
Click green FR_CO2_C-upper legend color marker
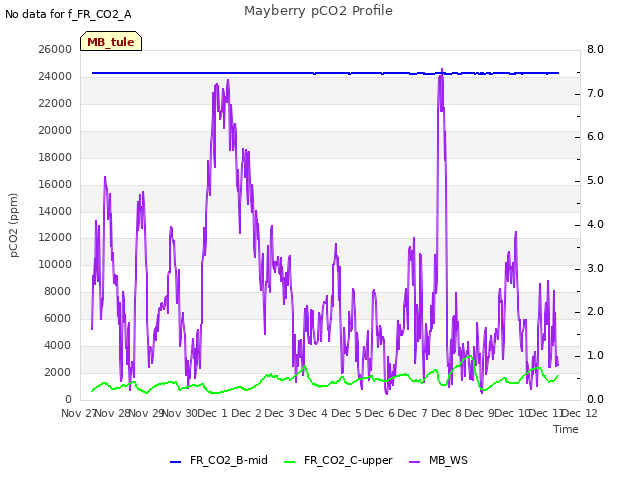point(289,462)
